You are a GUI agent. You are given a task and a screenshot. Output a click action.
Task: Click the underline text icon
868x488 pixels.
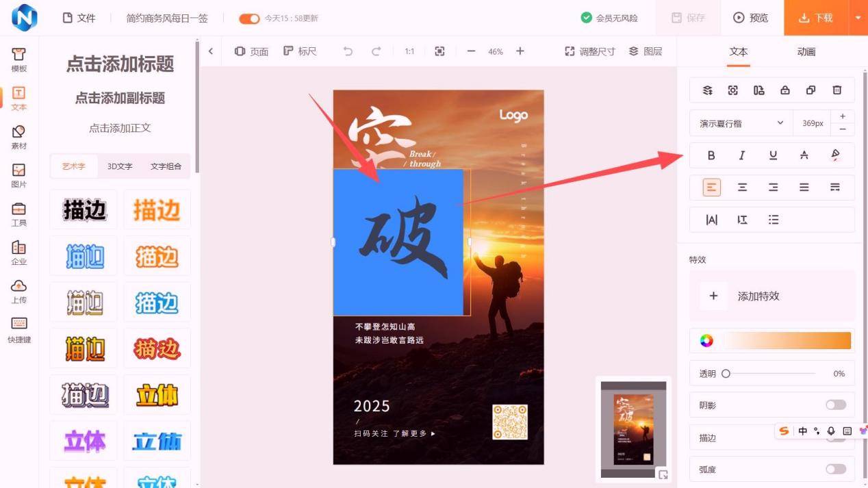(x=773, y=155)
